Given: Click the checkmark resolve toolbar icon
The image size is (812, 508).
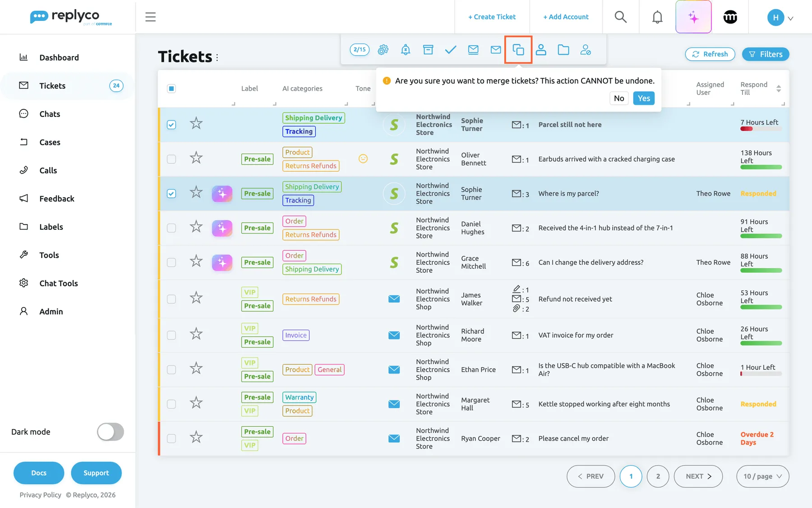Looking at the screenshot, I should 451,50.
